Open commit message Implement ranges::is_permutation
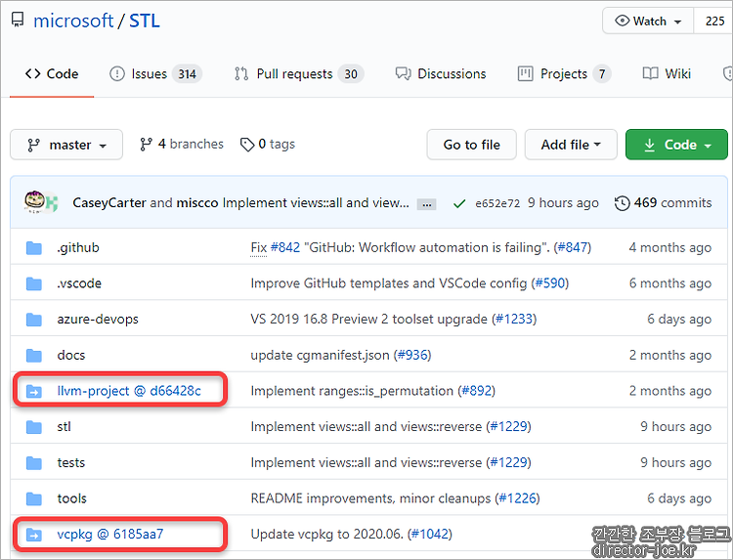This screenshot has width=733, height=560. click(352, 390)
